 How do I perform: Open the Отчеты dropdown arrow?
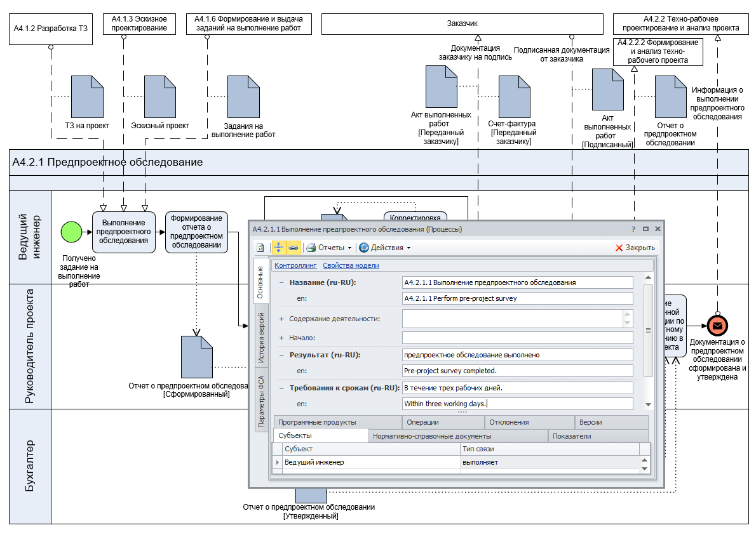[350, 248]
